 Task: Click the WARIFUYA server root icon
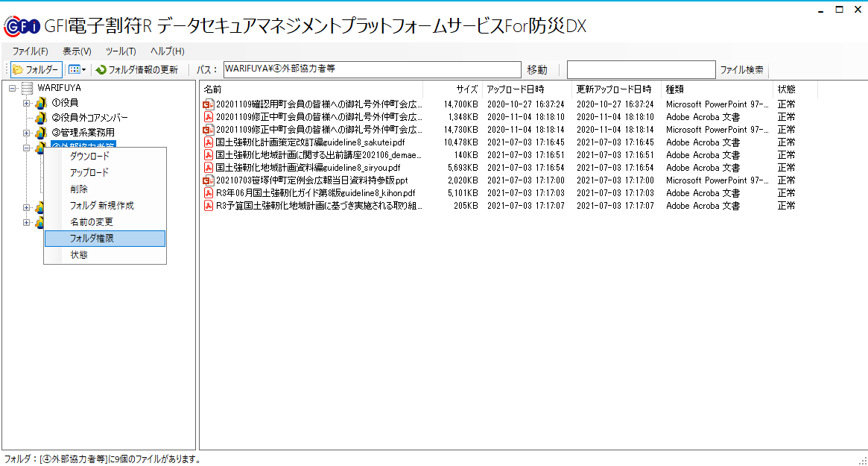[x=28, y=88]
